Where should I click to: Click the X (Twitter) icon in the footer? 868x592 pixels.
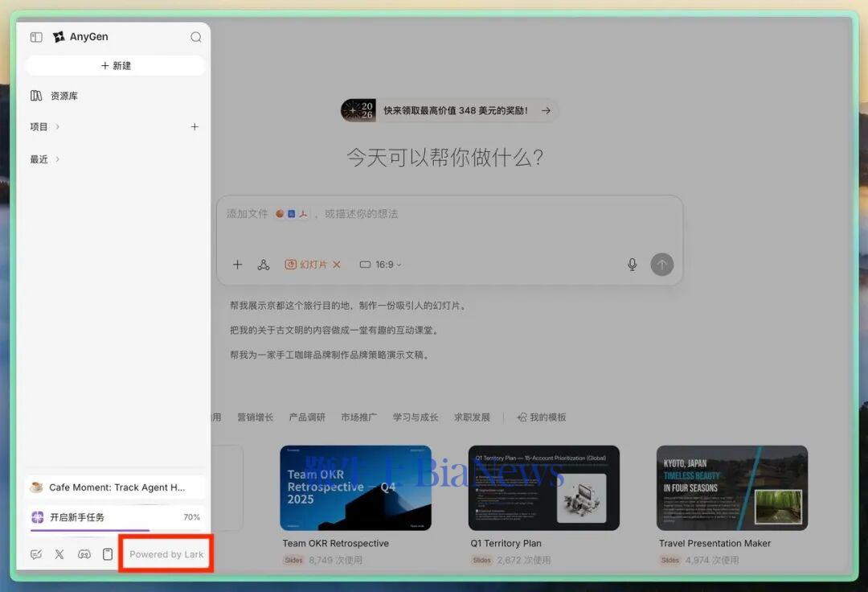[x=59, y=554]
